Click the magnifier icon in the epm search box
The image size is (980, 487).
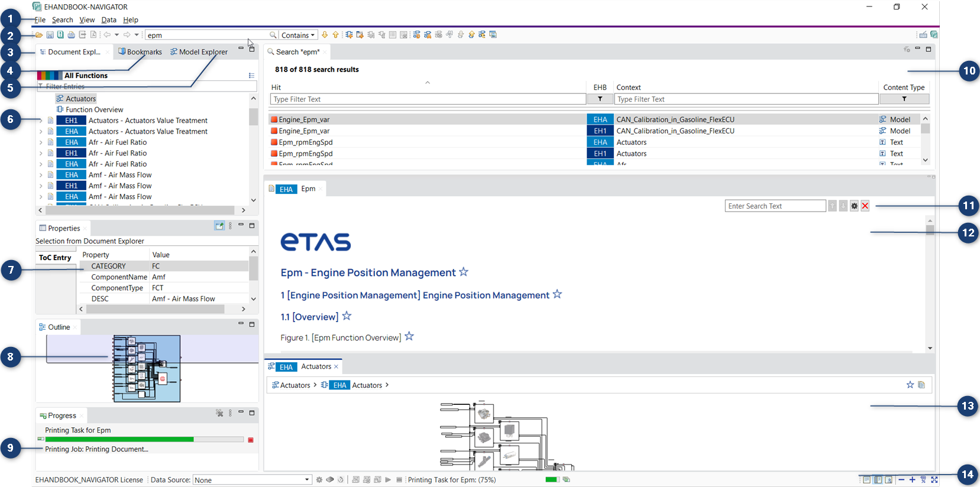(273, 35)
